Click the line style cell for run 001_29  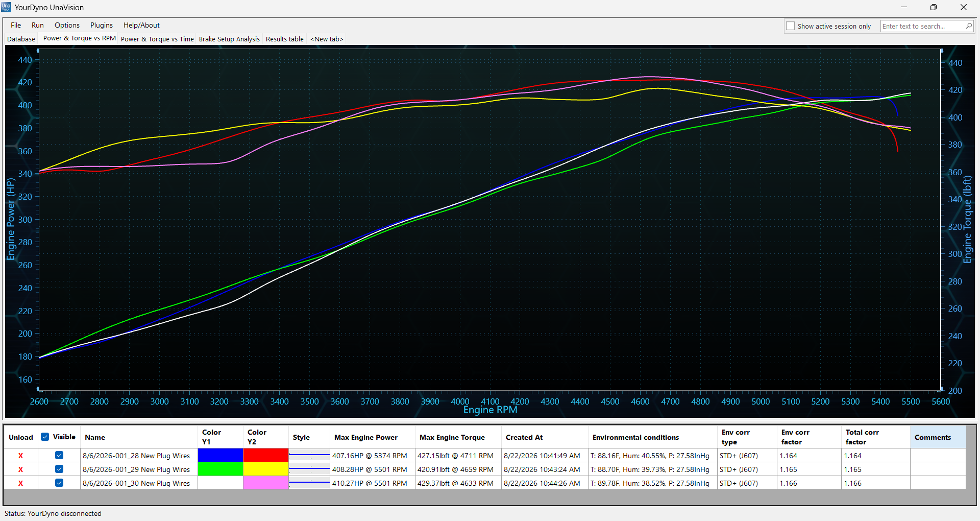309,469
